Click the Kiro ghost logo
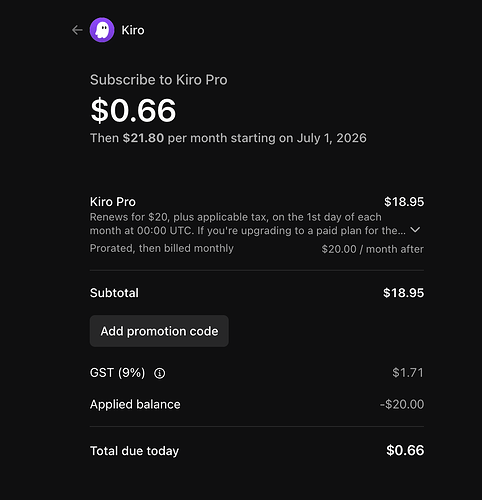 point(102,30)
